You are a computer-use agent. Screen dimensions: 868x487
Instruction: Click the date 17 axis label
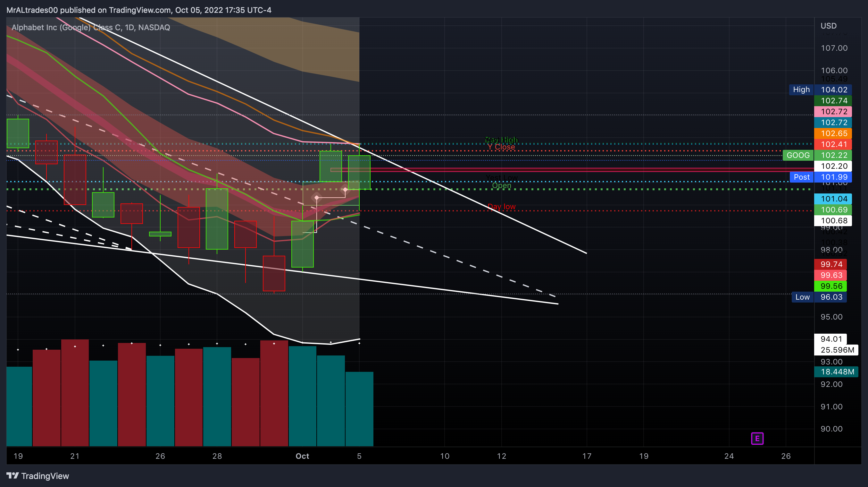[587, 456]
